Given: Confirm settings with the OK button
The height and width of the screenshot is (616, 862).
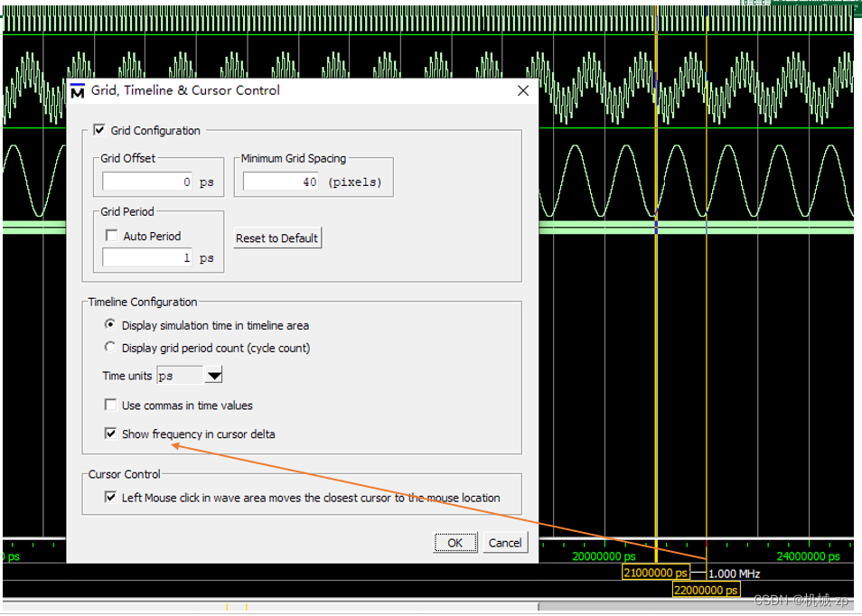Looking at the screenshot, I should point(454,543).
